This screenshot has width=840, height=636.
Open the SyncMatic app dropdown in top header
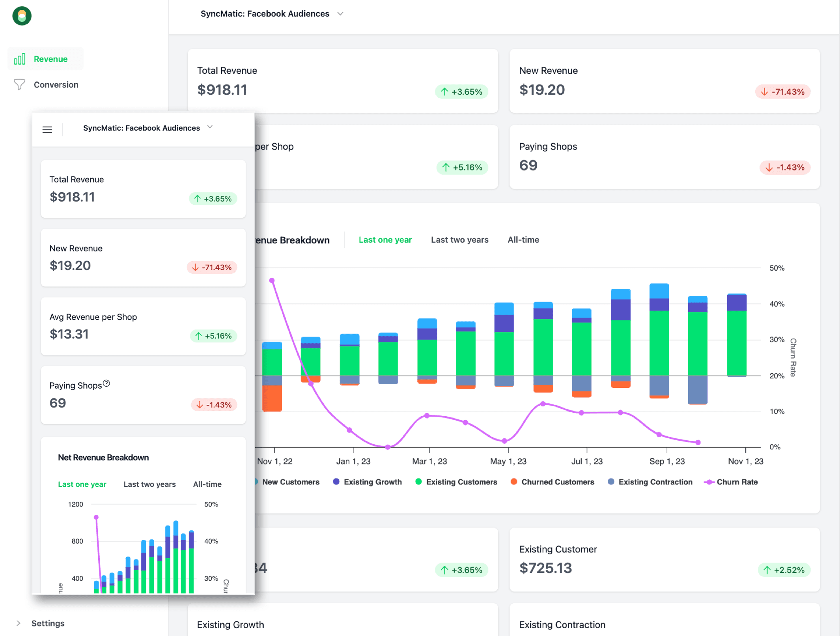click(272, 14)
